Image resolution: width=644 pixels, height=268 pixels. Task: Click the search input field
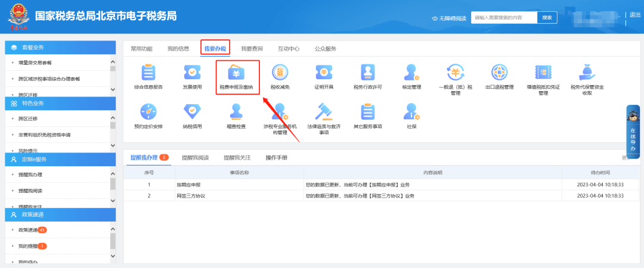coord(504,18)
